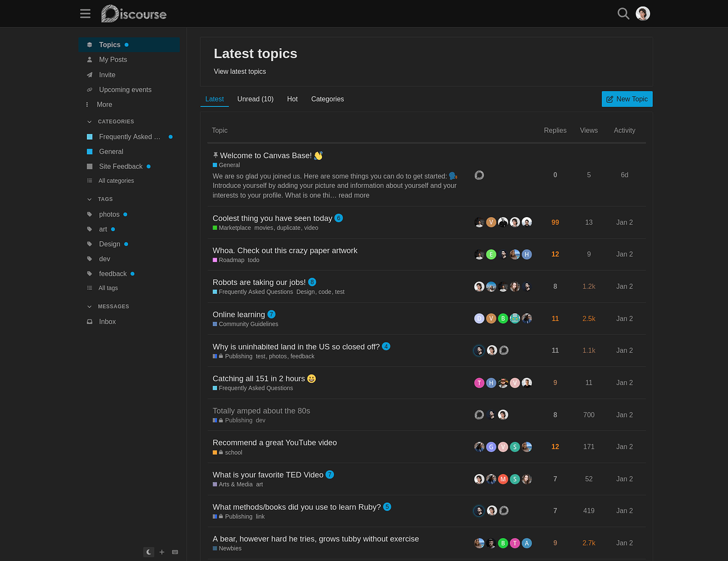Open the user avatar menu
This screenshot has width=728, height=561.
point(643,13)
